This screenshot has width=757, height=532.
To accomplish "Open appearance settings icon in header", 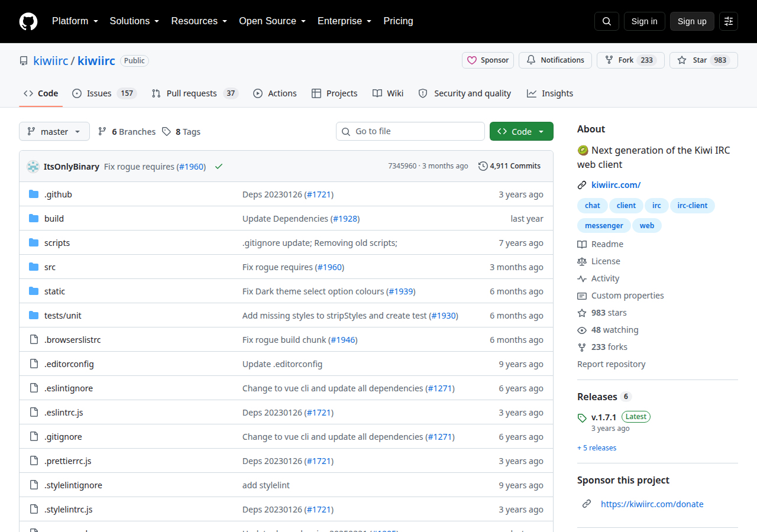I will (x=729, y=21).
